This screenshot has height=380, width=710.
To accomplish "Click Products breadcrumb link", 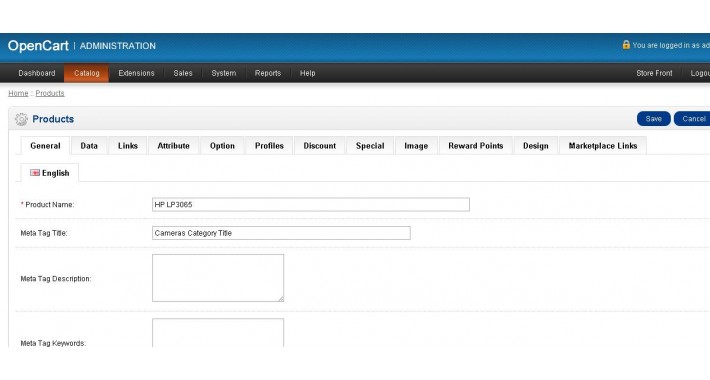I will pyautogui.click(x=50, y=93).
